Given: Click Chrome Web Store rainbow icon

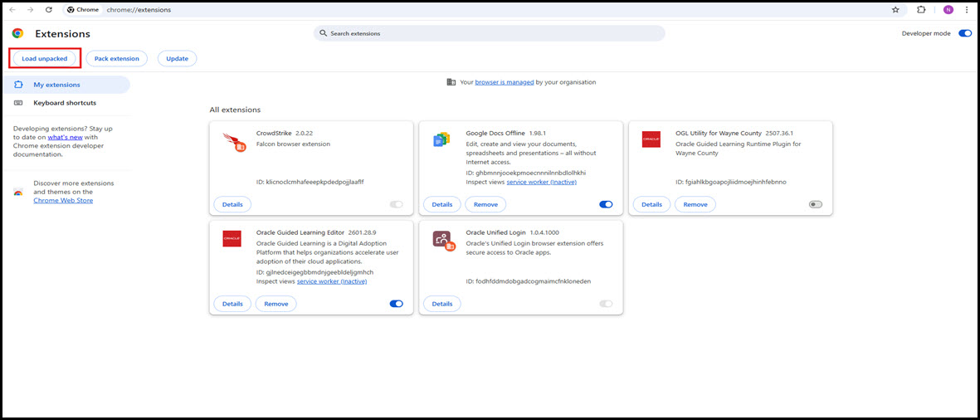Looking at the screenshot, I should click(x=18, y=192).
